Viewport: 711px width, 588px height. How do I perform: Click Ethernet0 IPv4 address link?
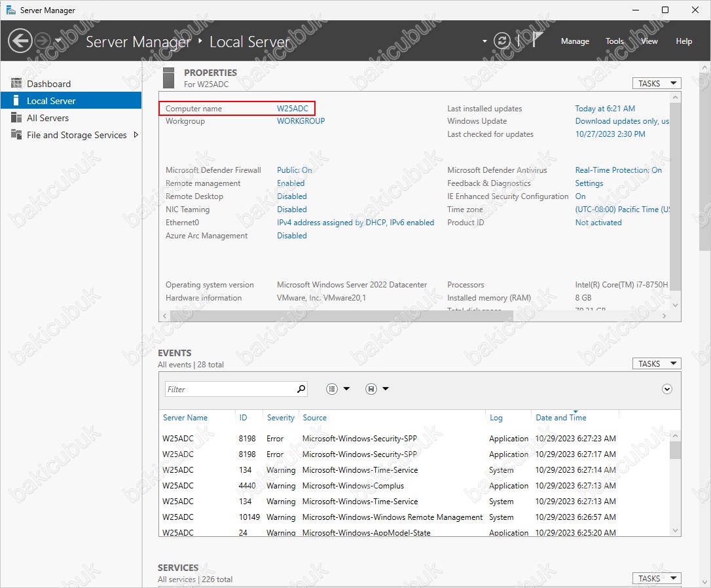[355, 223]
